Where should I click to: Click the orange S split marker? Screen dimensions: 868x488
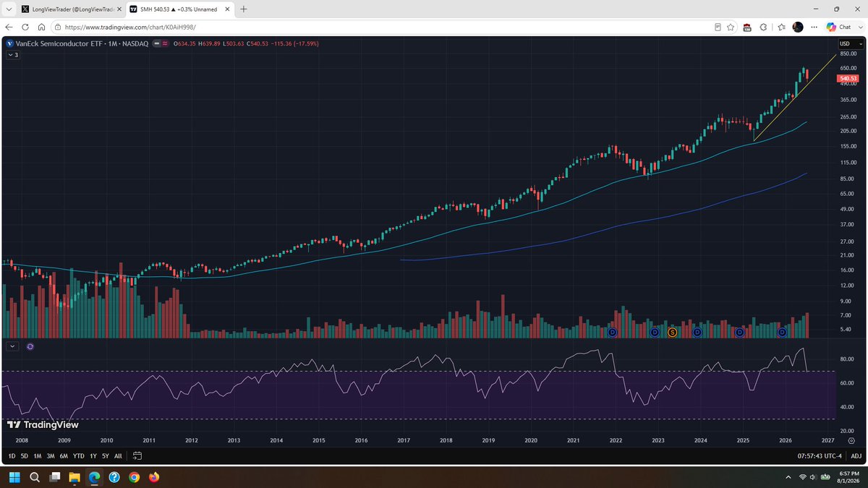(x=672, y=332)
